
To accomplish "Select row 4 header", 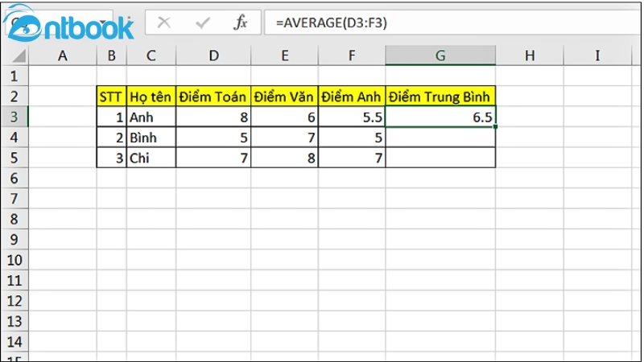I will 14,138.
